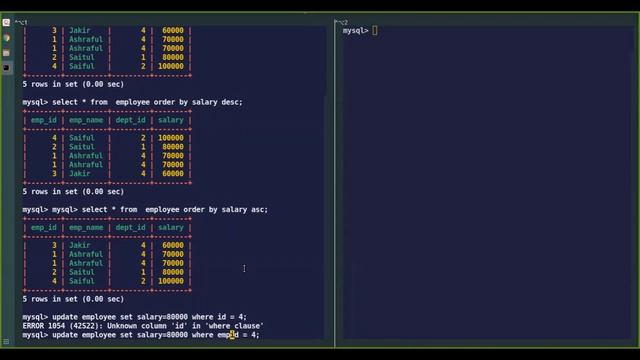Open the file manager icon in sidebar
The height and width of the screenshot is (360, 640).
(6, 53)
